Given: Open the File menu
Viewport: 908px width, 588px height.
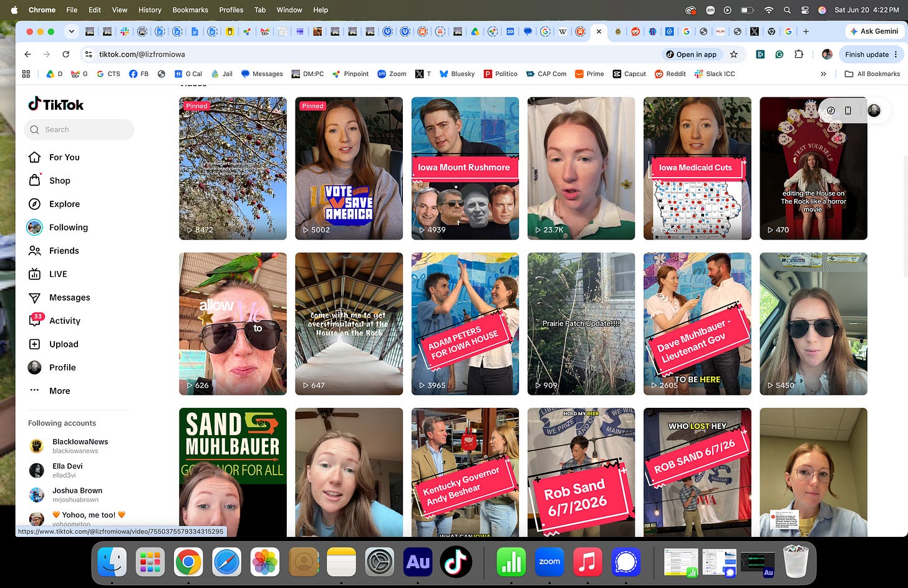Looking at the screenshot, I should click(72, 10).
